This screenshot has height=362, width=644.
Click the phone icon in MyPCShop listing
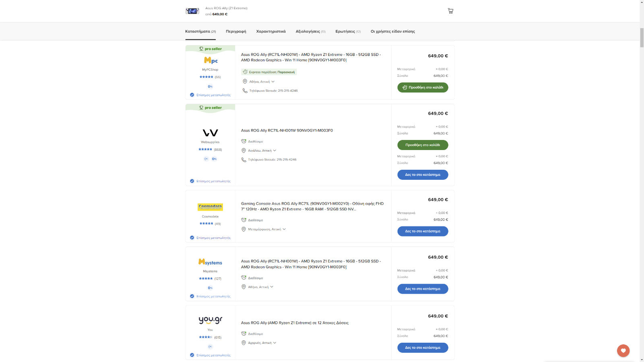(245, 90)
